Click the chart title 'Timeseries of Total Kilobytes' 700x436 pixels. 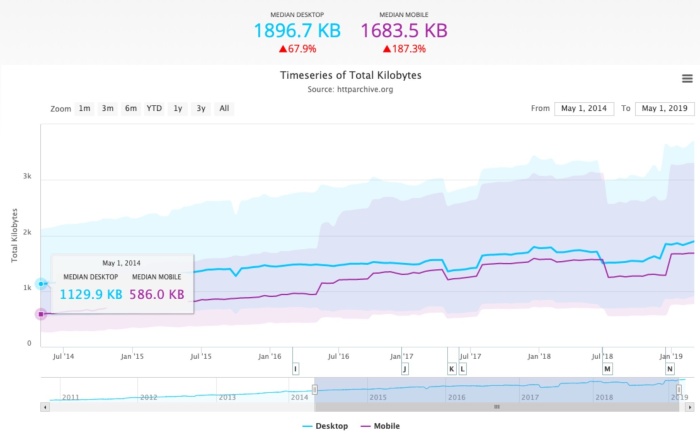coord(350,75)
